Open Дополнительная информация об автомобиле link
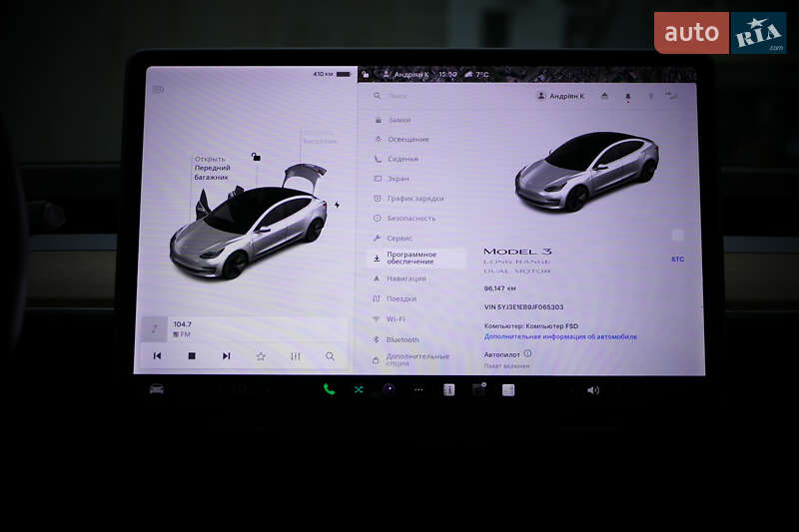The width and height of the screenshot is (799, 532). click(x=560, y=336)
